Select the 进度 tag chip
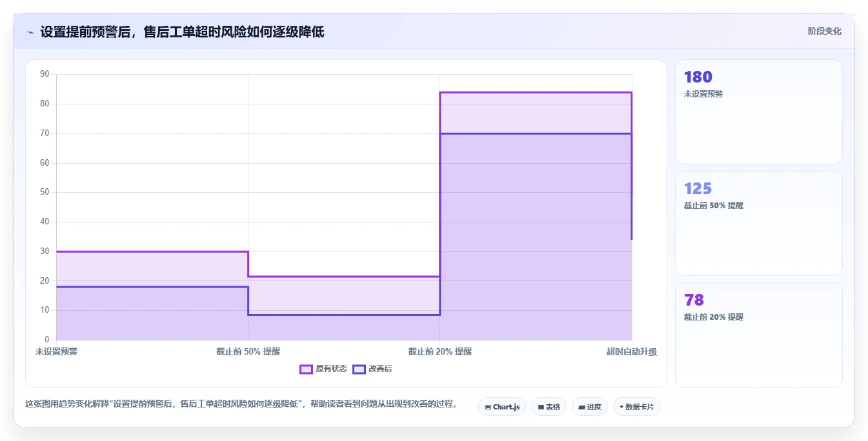Image resolution: width=868 pixels, height=441 pixels. point(590,407)
